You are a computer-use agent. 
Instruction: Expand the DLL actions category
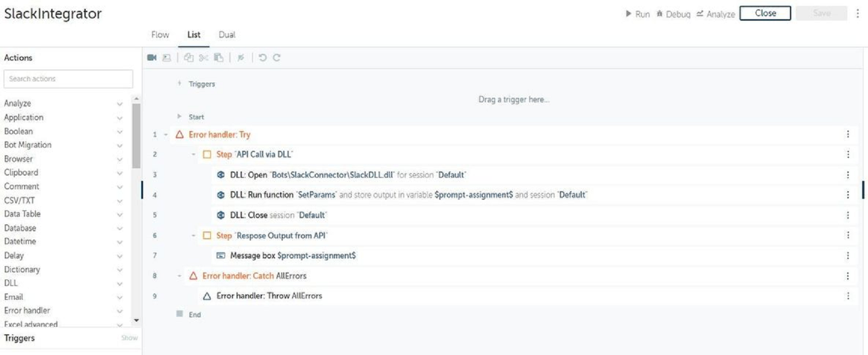tap(119, 284)
